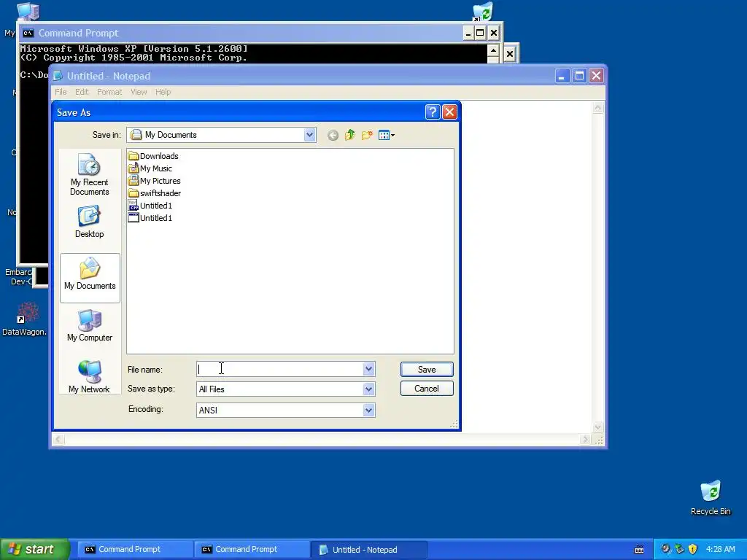Select the swiftshader folder
The width and height of the screenshot is (747, 560).
pos(155,193)
